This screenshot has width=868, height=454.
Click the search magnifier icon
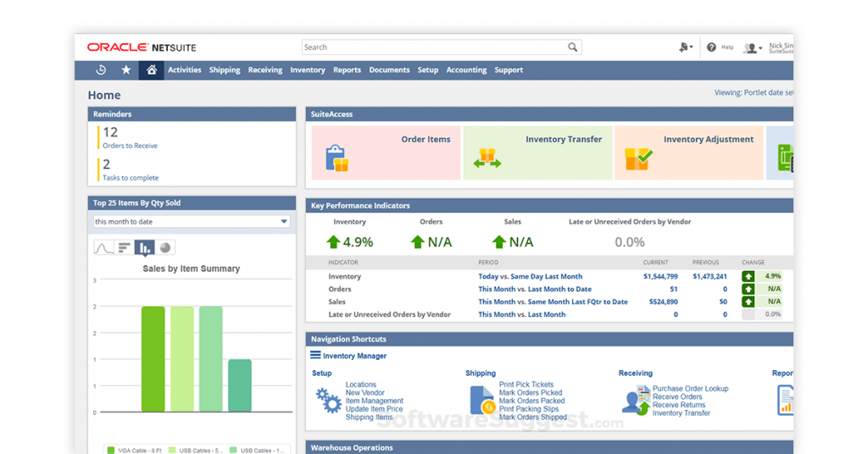[x=573, y=47]
